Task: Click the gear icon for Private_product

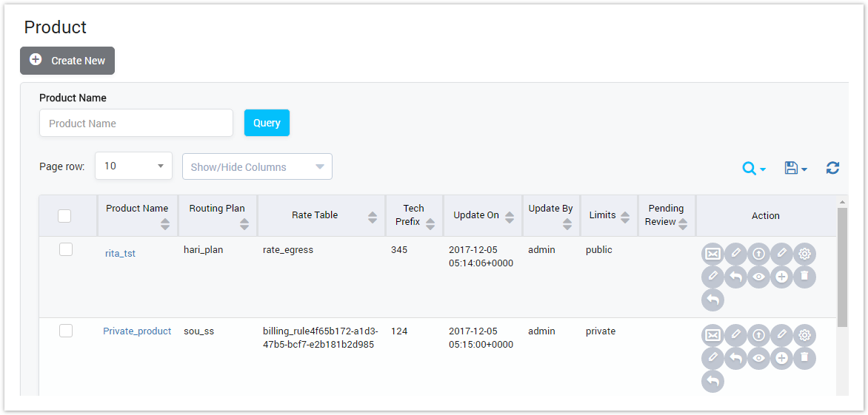Action: point(805,335)
